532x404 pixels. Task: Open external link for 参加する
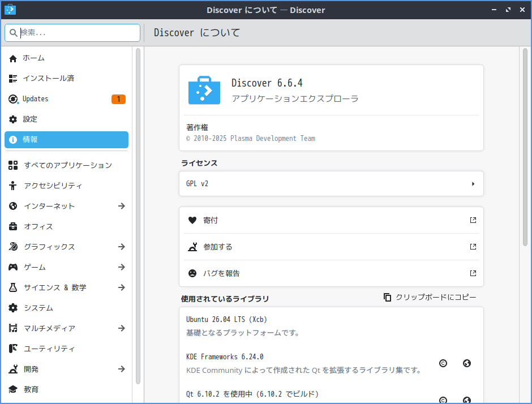coord(473,247)
